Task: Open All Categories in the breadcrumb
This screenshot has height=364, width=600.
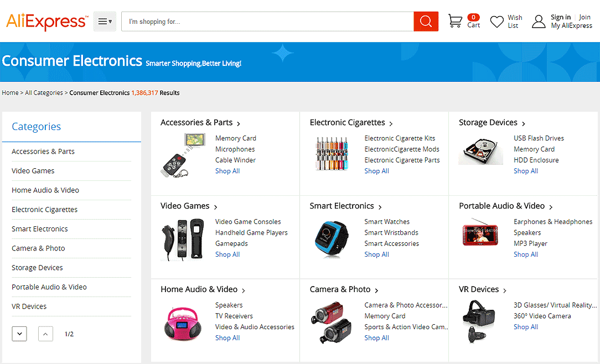Action: point(44,93)
